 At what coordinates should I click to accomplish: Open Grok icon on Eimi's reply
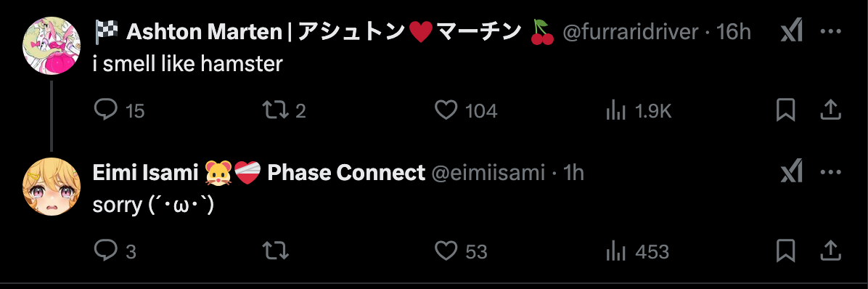tap(792, 174)
